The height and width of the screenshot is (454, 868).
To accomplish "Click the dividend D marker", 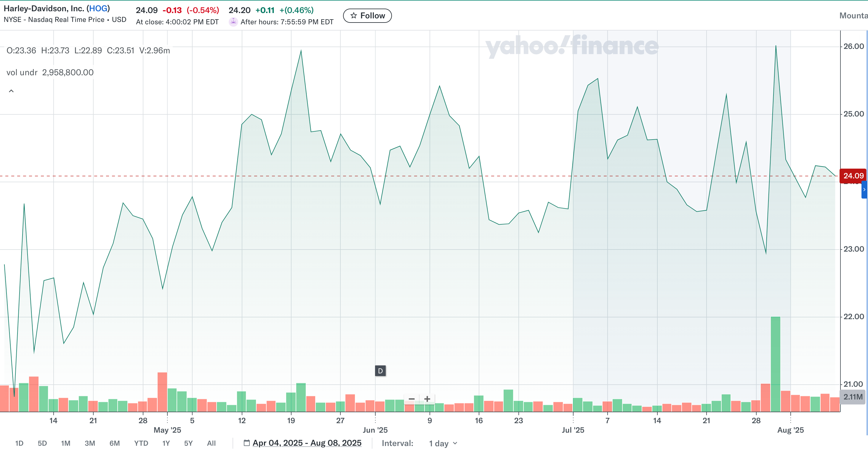I will [380, 371].
